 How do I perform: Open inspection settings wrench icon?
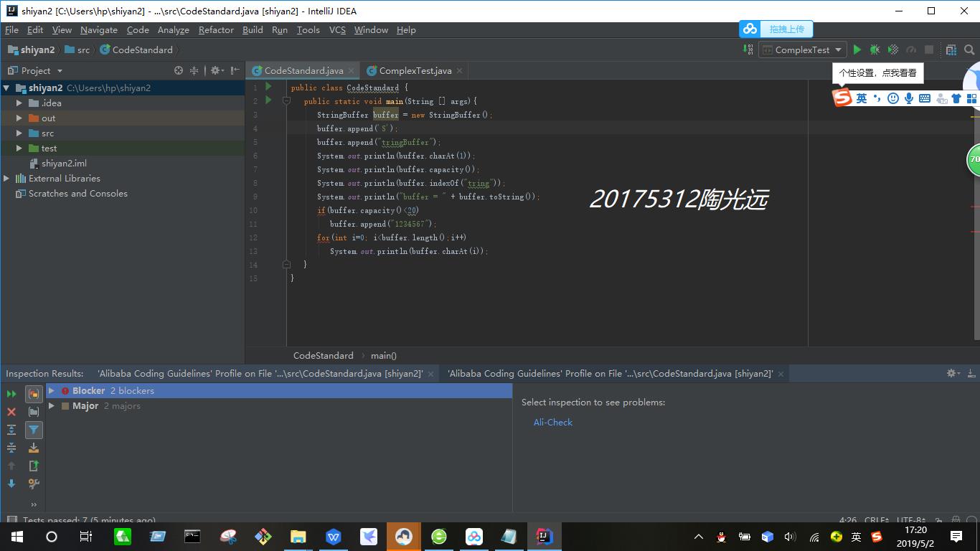coord(34,484)
